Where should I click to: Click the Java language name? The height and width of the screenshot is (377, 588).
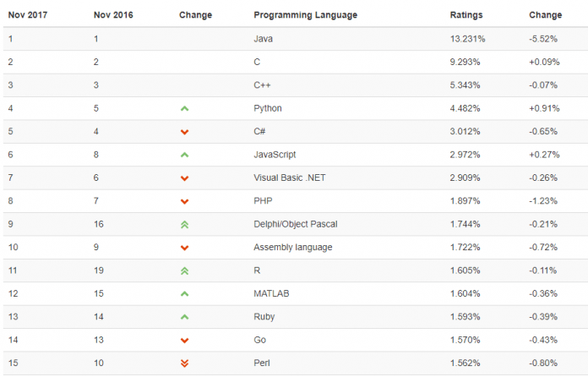(263, 39)
